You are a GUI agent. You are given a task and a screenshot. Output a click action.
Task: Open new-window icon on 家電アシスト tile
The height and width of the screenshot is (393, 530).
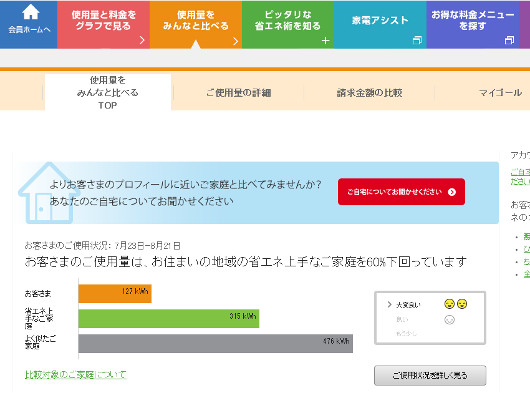tap(417, 40)
